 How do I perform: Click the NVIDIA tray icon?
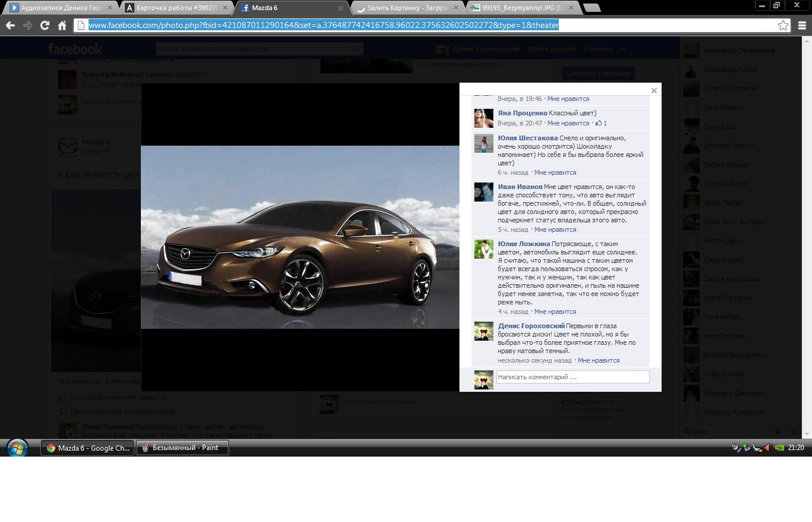[x=779, y=448]
